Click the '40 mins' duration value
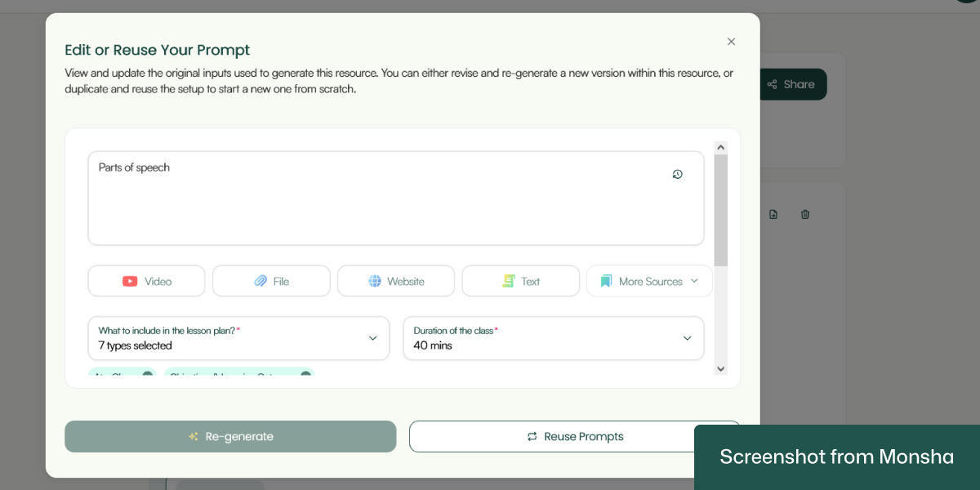 [x=433, y=345]
